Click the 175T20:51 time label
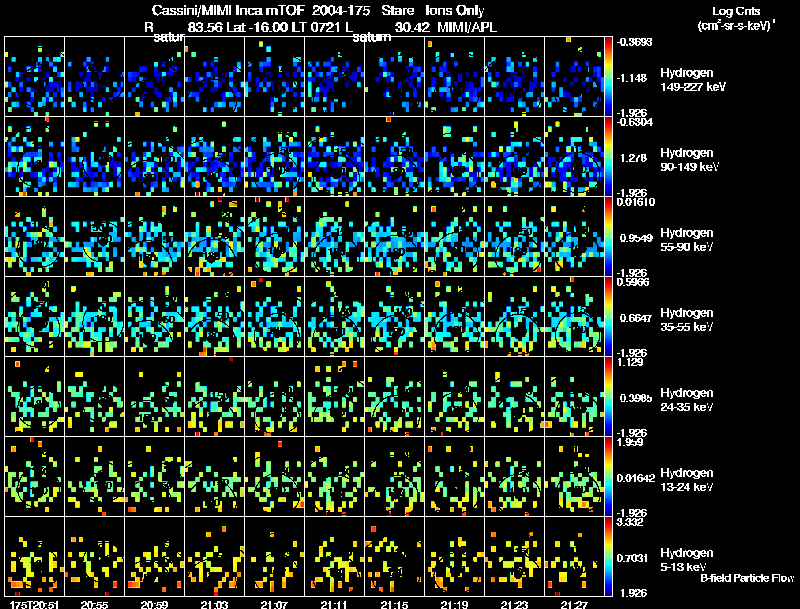 click(34, 604)
